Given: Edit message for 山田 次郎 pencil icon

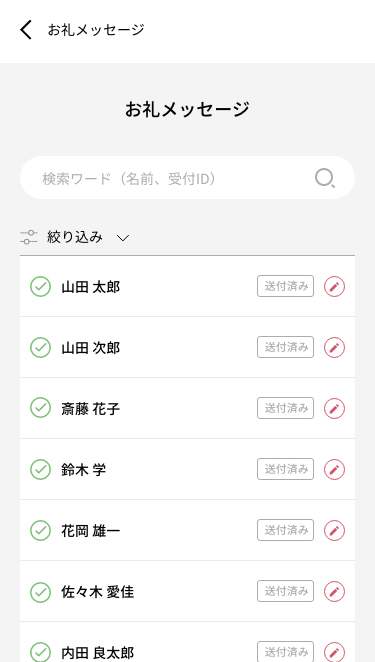Looking at the screenshot, I should click(334, 347).
